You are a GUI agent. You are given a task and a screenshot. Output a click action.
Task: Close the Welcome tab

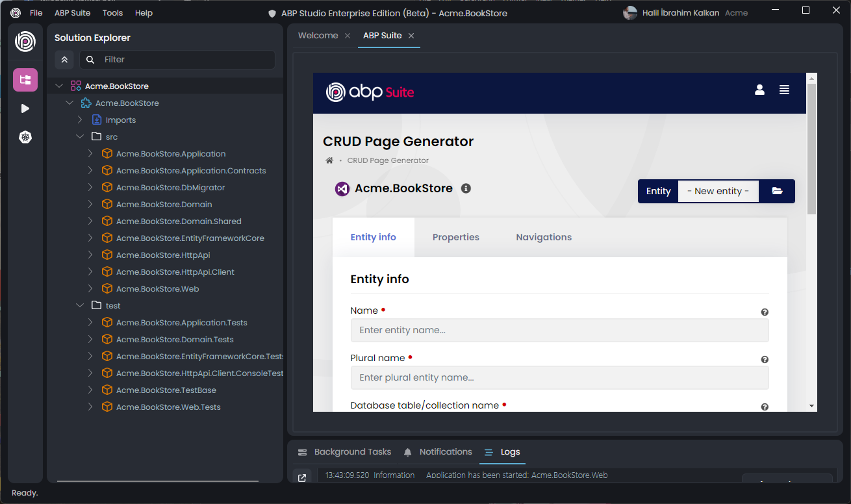point(348,36)
